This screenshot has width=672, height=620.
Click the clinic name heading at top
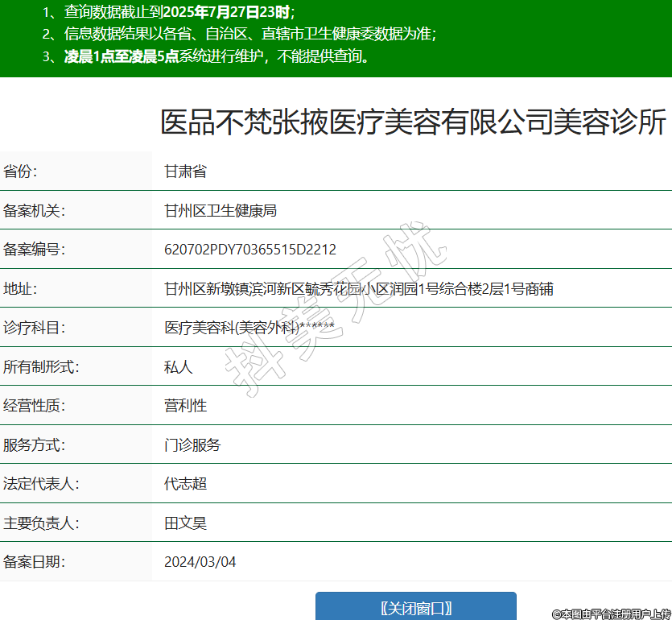point(414,123)
